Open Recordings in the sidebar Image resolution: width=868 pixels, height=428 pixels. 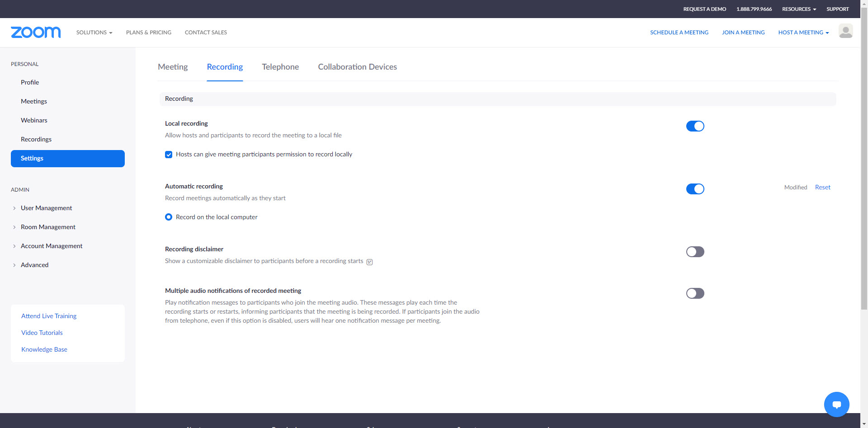[x=36, y=139]
